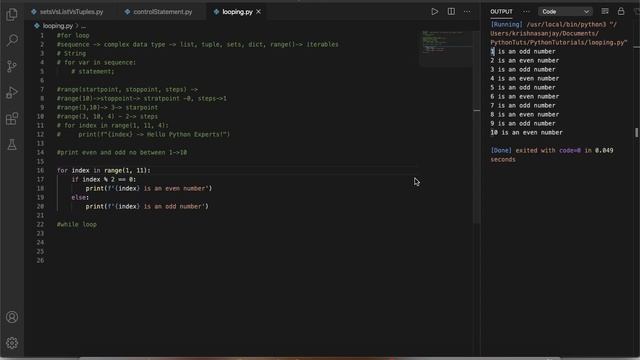Open the Accounts icon
640x360 pixels.
12,317
